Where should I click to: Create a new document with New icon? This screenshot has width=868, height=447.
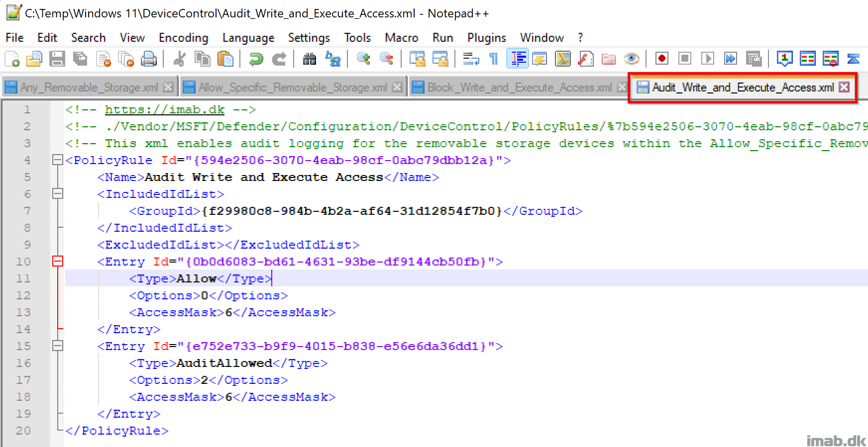coord(11,59)
